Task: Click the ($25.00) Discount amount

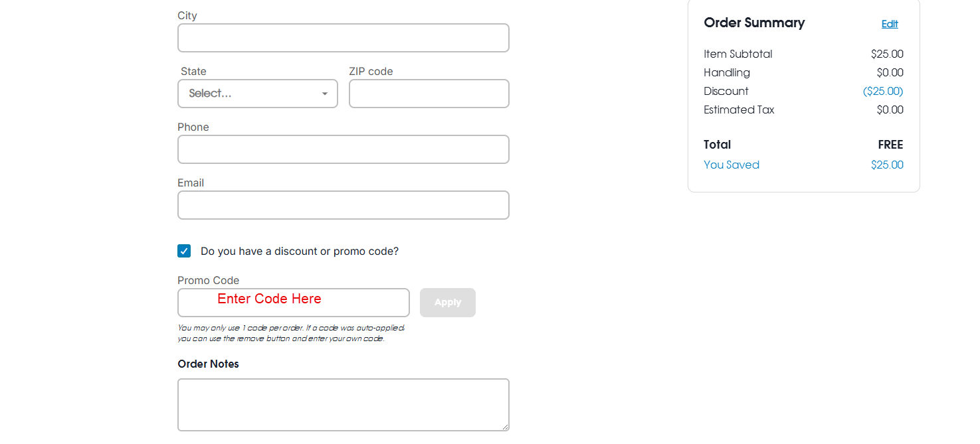Action: [883, 91]
